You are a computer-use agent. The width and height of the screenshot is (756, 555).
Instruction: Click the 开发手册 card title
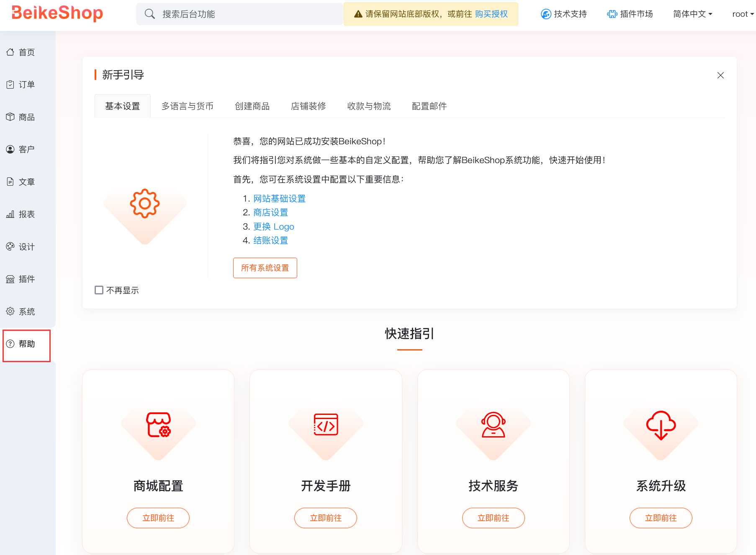(x=326, y=486)
